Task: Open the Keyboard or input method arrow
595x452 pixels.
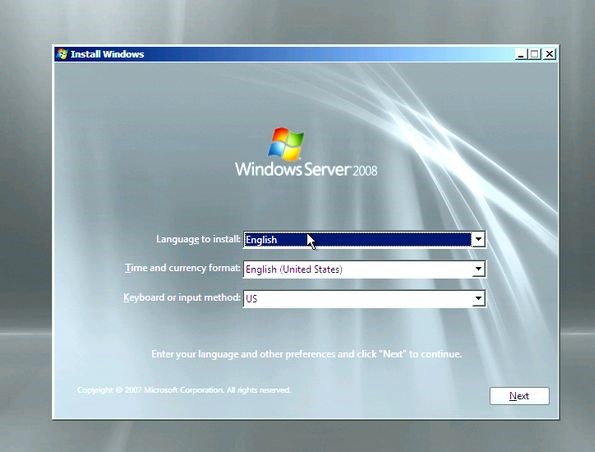Action: 478,299
